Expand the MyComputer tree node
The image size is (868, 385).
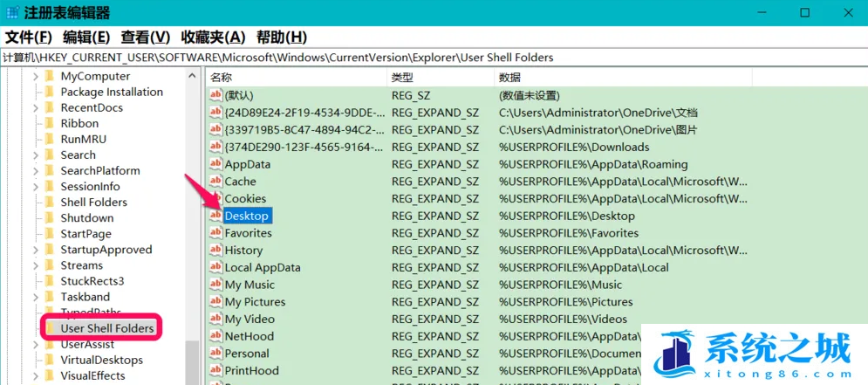(36, 77)
